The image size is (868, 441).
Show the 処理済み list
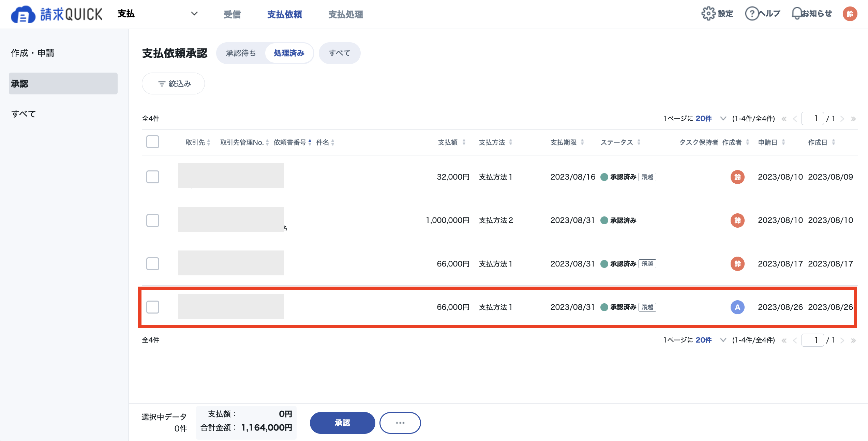[x=289, y=53]
